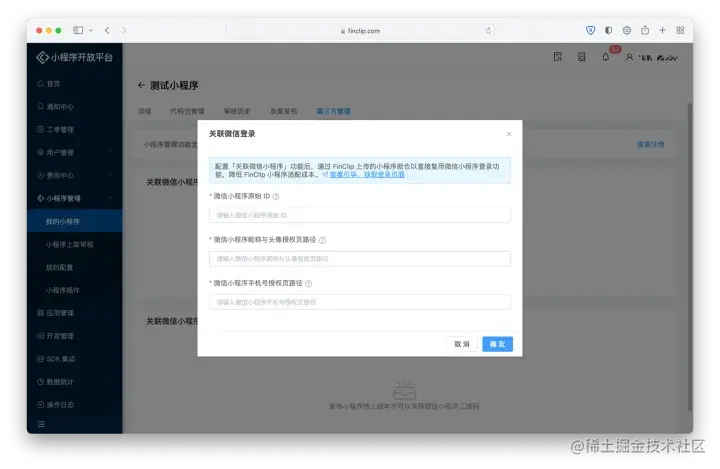The width and height of the screenshot is (720, 469).
Task: Select 我的小程序 submenu item
Action: click(75, 221)
